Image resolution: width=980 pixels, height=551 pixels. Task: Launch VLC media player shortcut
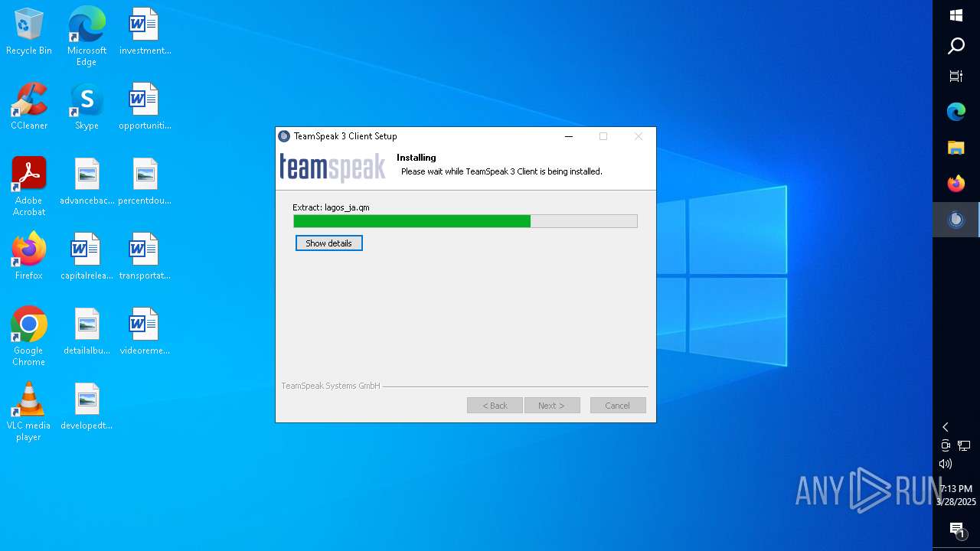[29, 412]
